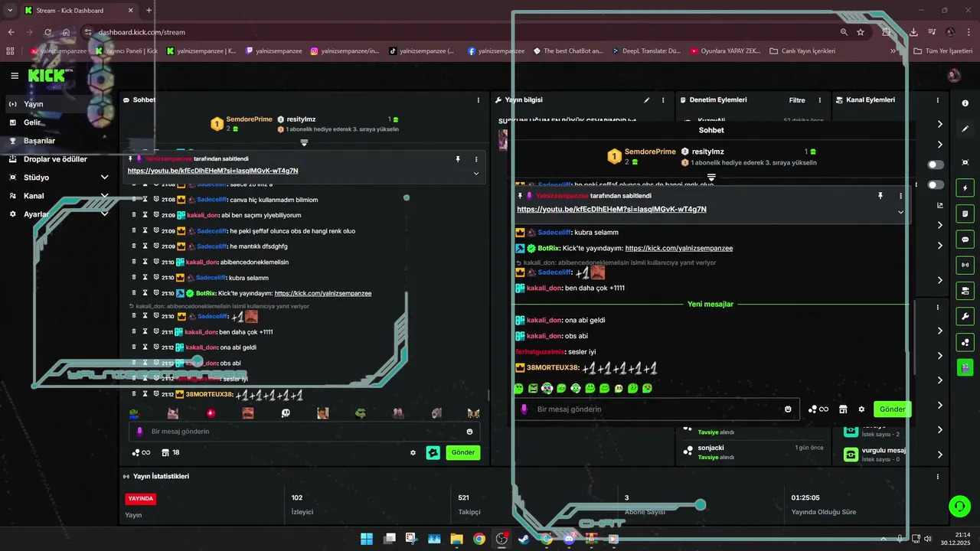Open the Windows Start menu

click(x=367, y=539)
